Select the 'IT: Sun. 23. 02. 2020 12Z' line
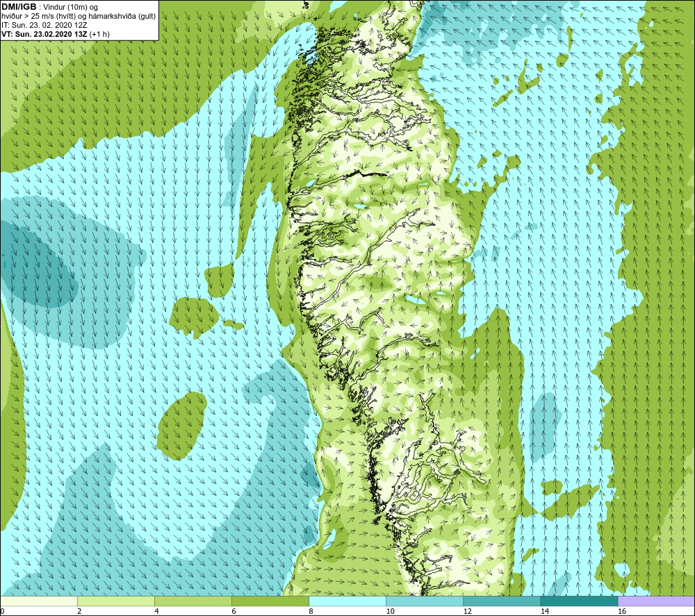Image resolution: width=695 pixels, height=616 pixels. 44,25
